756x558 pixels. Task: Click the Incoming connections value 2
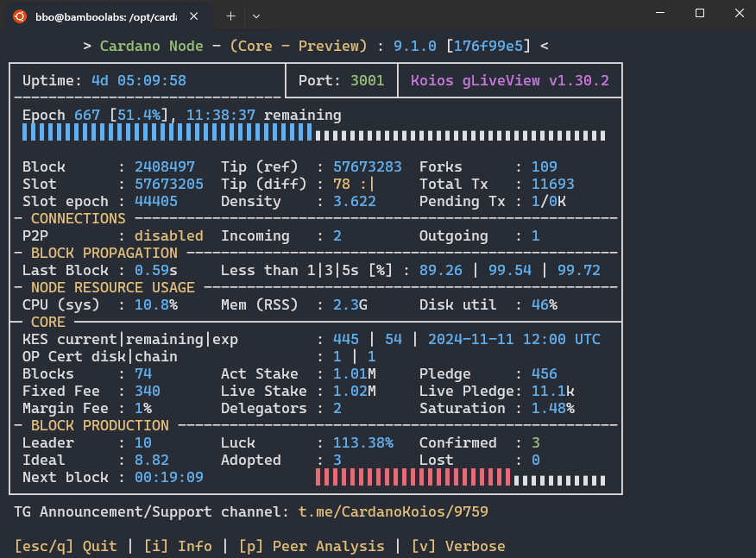[337, 235]
